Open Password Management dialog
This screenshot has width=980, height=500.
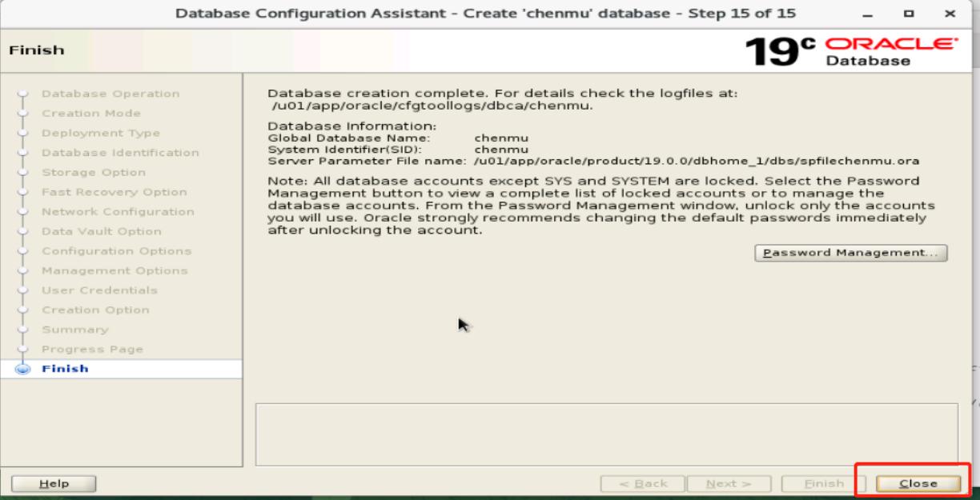tap(851, 253)
